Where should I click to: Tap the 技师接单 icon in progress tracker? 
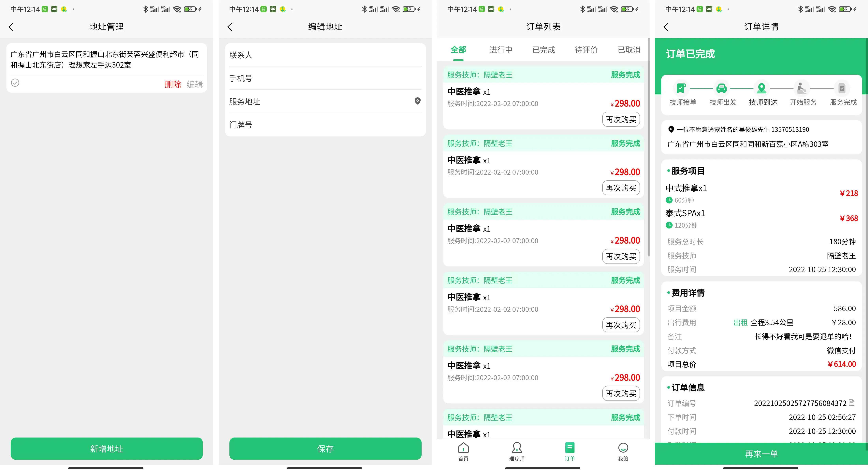pos(681,88)
